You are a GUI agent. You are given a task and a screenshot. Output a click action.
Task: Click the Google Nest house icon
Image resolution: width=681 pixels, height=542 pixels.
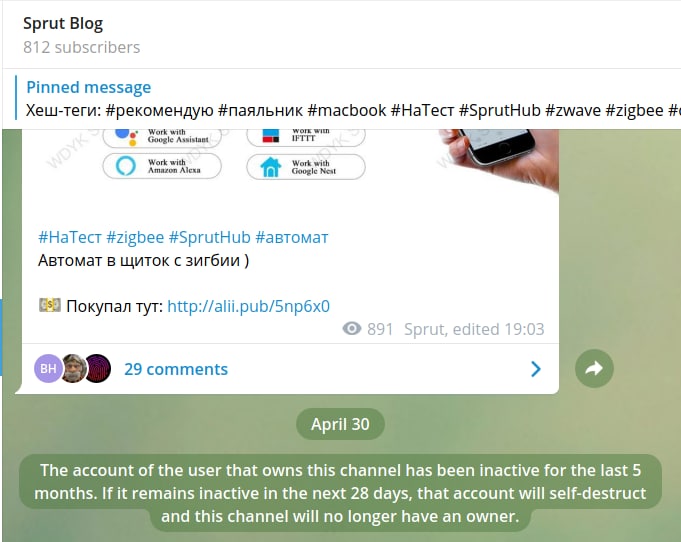[x=271, y=167]
